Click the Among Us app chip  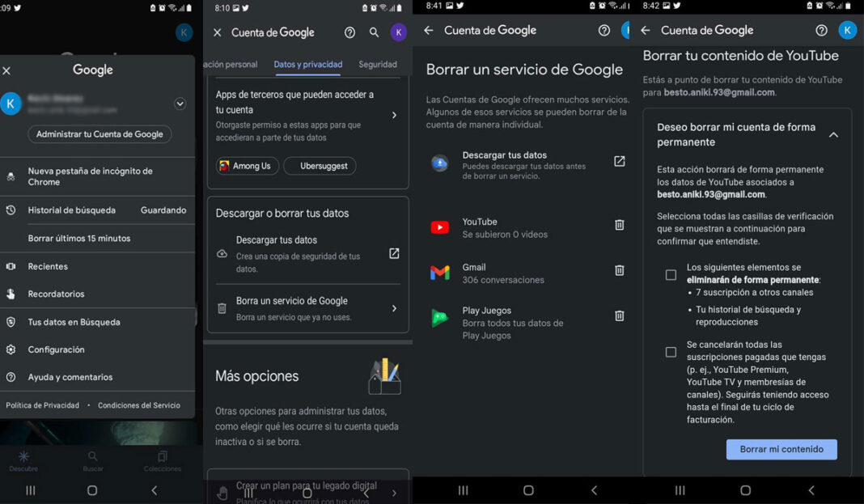click(x=247, y=166)
